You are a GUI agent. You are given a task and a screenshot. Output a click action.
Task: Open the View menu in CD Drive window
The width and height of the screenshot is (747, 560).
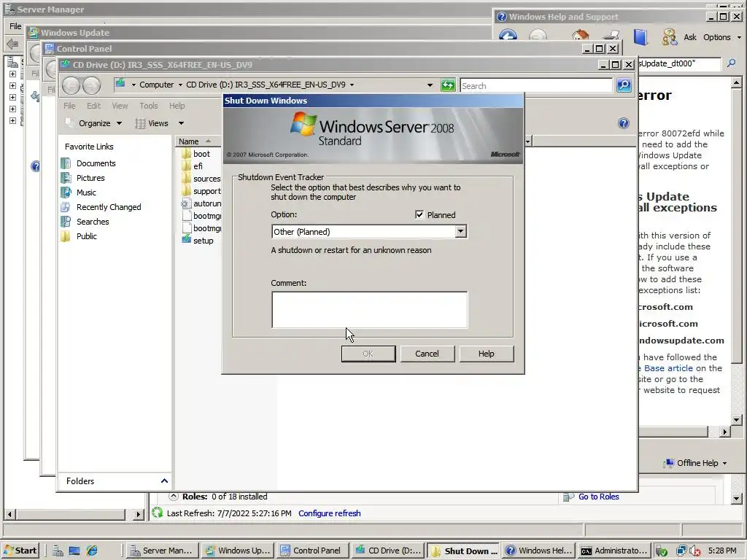click(x=120, y=106)
